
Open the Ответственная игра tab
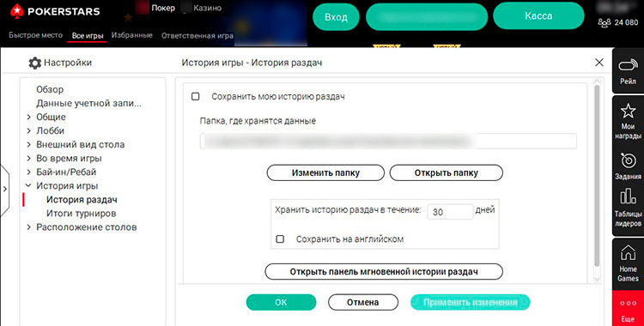pyautogui.click(x=197, y=36)
